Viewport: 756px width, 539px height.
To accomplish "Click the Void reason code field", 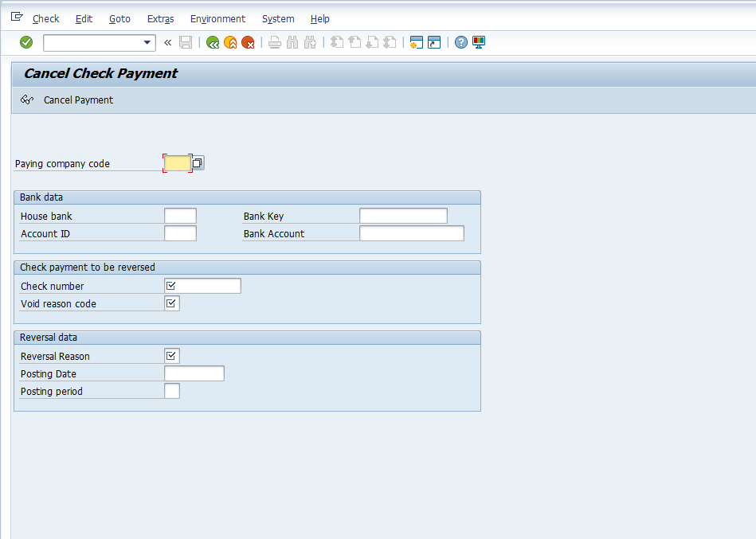I will tap(172, 303).
